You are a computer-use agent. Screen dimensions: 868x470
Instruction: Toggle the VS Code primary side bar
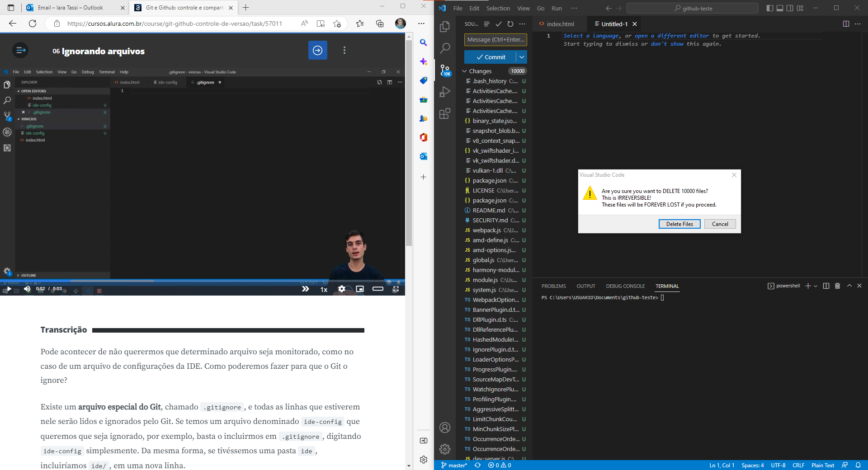tap(770, 8)
